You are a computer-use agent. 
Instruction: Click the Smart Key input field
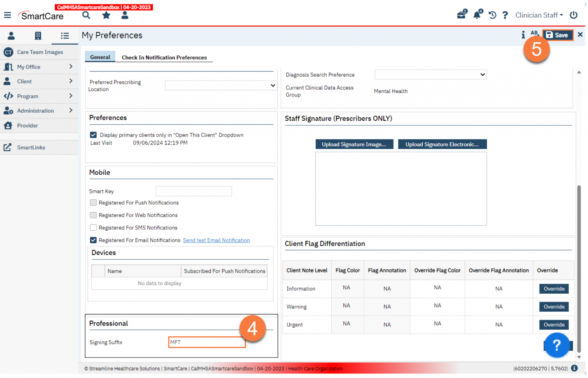coord(194,191)
